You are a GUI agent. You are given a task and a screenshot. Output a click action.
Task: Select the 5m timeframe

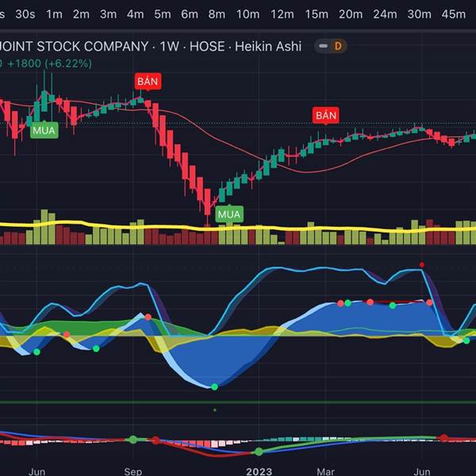[x=163, y=14]
